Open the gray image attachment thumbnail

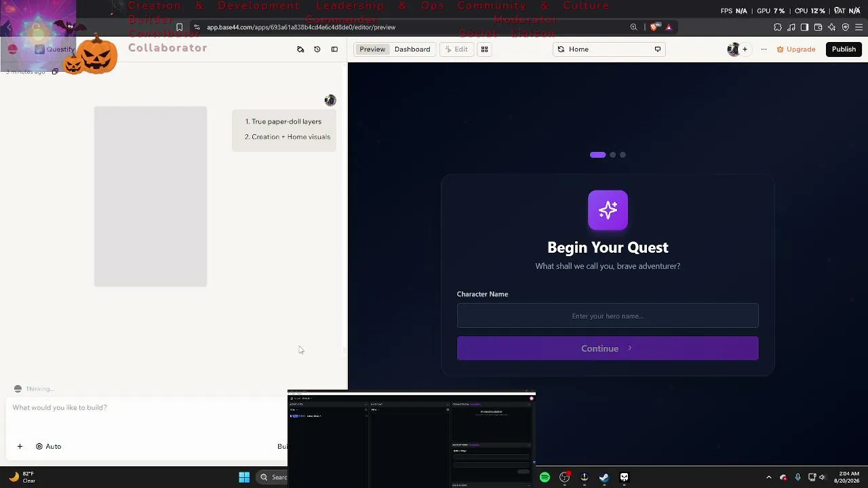coord(151,197)
